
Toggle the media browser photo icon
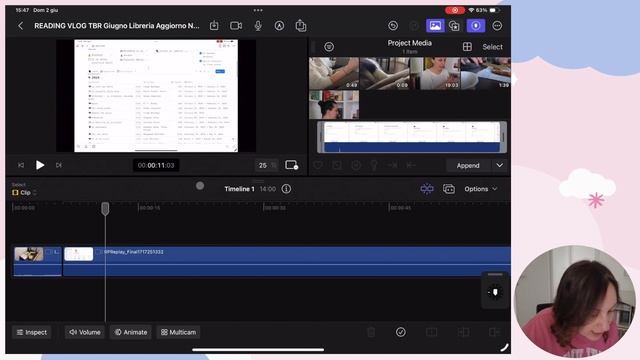(435, 26)
